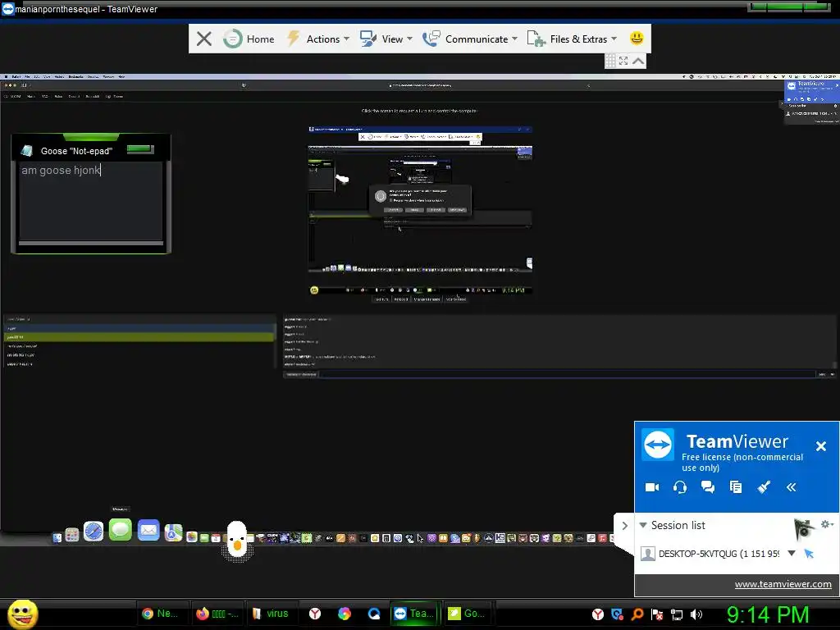Open the whiteboard brush icon in the TeamViewer panel
Image resolution: width=840 pixels, height=630 pixels.
pyautogui.click(x=764, y=486)
